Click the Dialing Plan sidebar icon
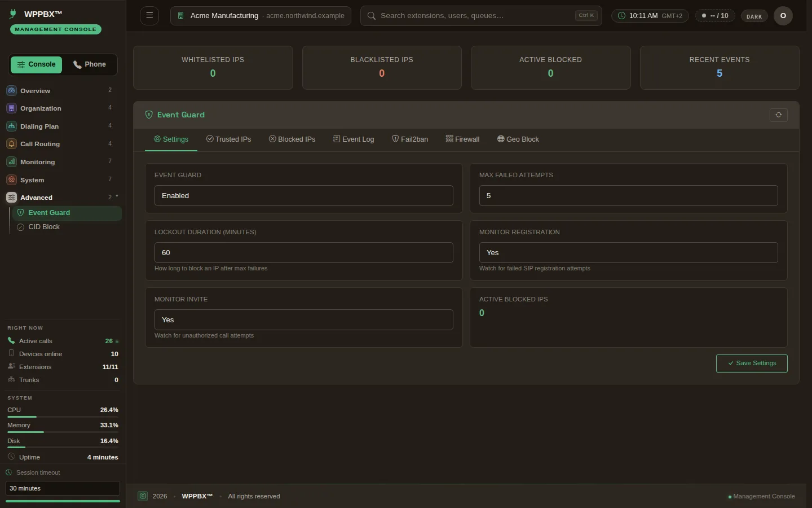Screen dimensions: 812x508 (x=12, y=126)
